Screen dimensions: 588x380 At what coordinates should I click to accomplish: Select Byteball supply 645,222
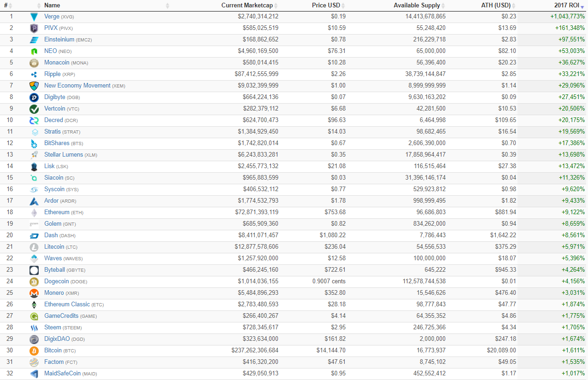(435, 270)
